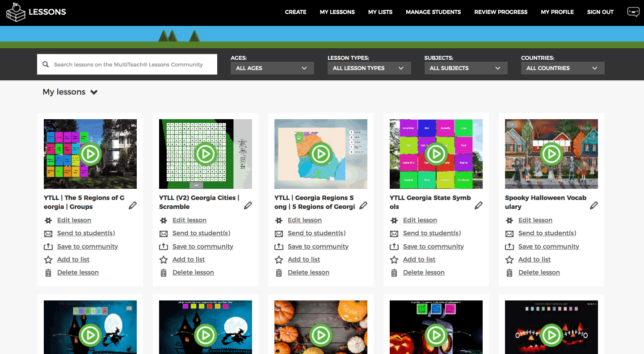Click the search magnifier icon
The width and height of the screenshot is (644, 354).
46,64
